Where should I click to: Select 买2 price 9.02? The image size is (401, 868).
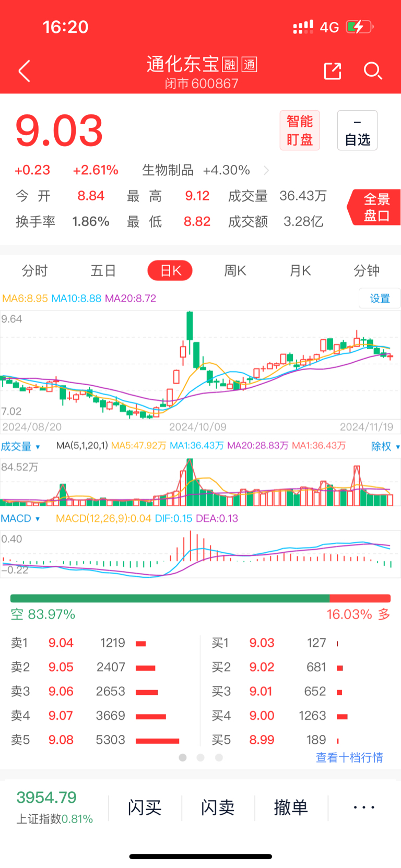tap(262, 667)
